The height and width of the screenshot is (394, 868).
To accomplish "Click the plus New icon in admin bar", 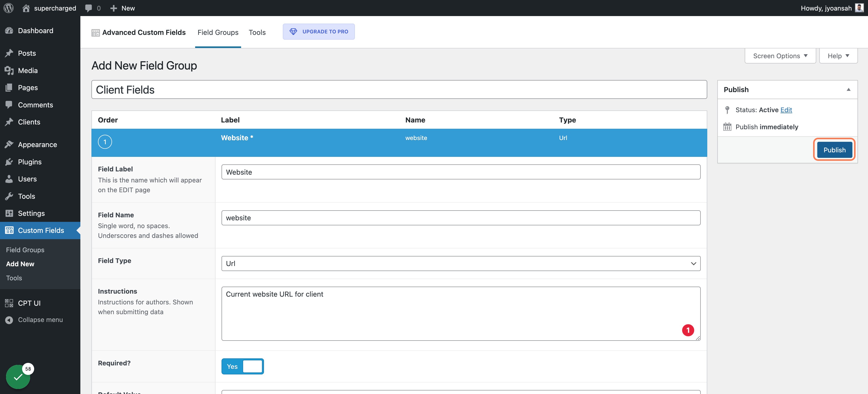I will (x=114, y=8).
